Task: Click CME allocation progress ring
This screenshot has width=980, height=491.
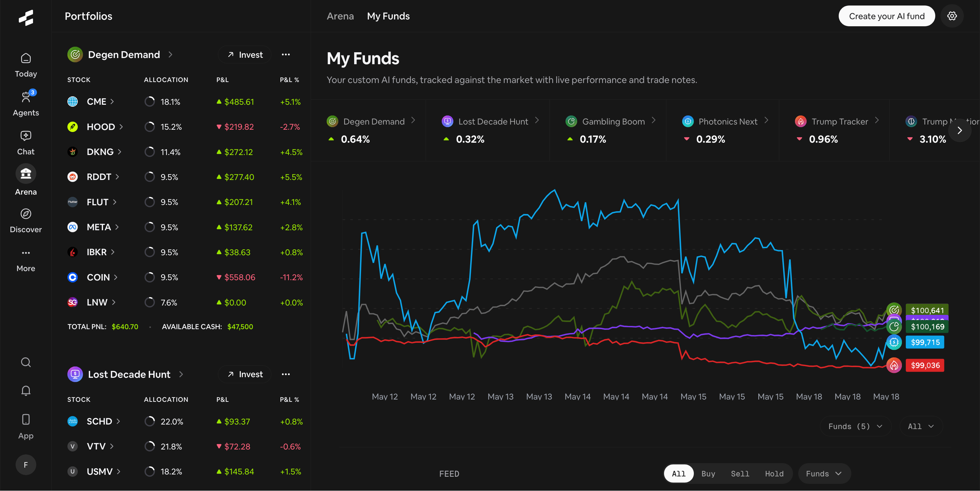Action: click(x=149, y=102)
